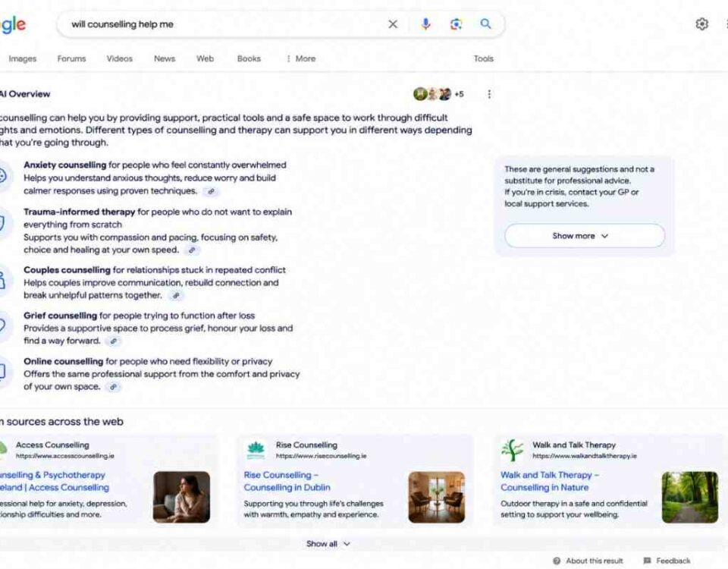Viewport: 728px width, 569px height.
Task: Click Online counselling bold heading
Action: pos(63,361)
